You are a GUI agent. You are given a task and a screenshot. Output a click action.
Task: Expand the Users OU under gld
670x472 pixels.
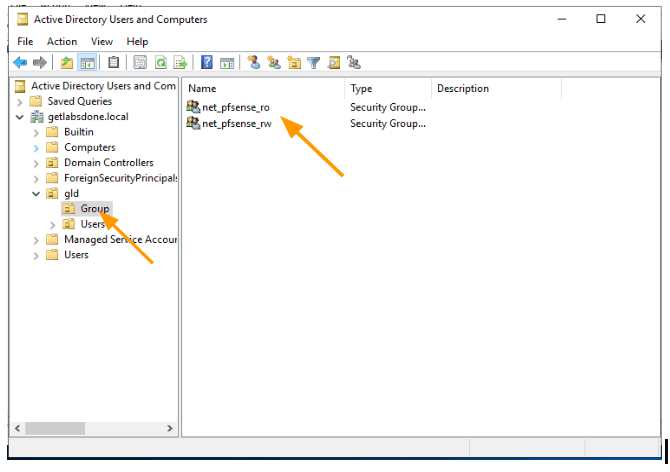point(53,225)
